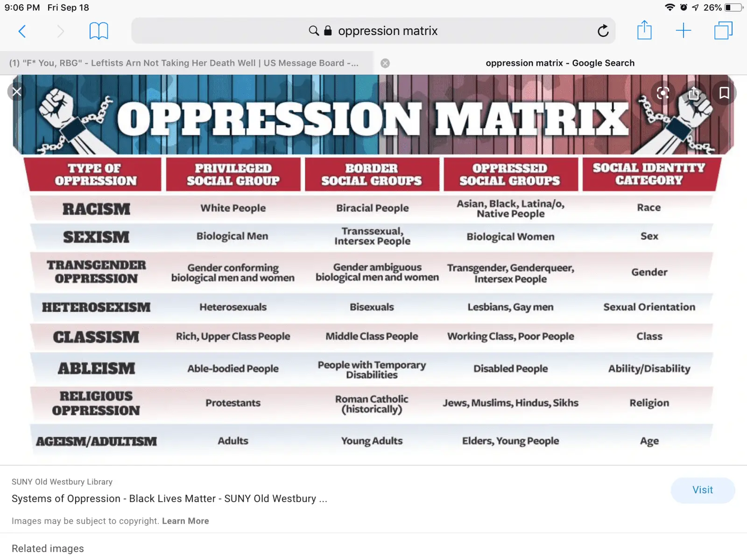Reload the page with the refresh icon
This screenshot has width=747, height=560.
coord(603,31)
